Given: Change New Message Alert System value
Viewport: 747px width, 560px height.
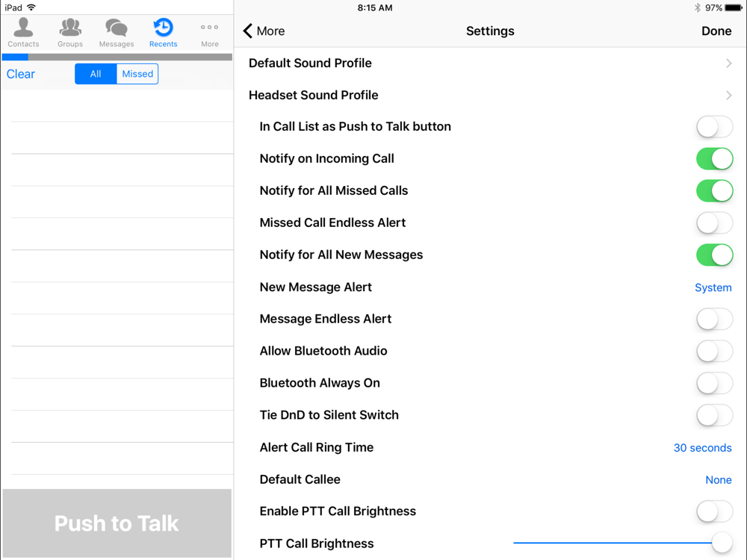Looking at the screenshot, I should [x=713, y=287].
